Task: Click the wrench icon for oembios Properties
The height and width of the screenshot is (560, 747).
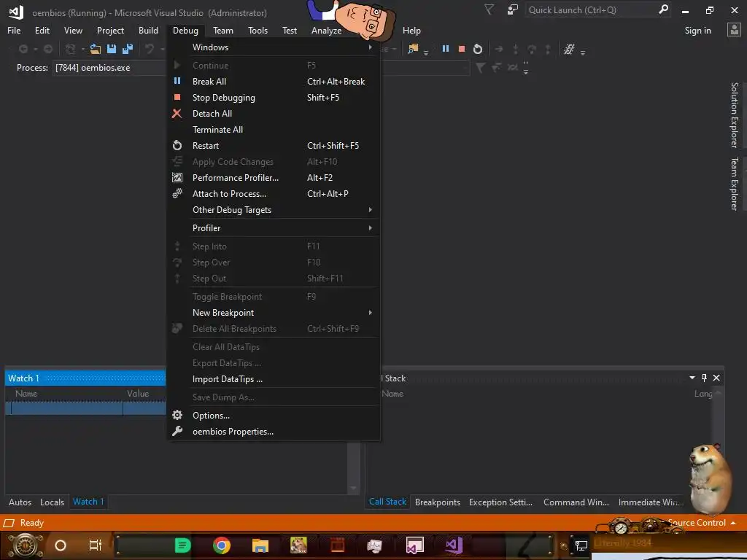Action: tap(177, 431)
